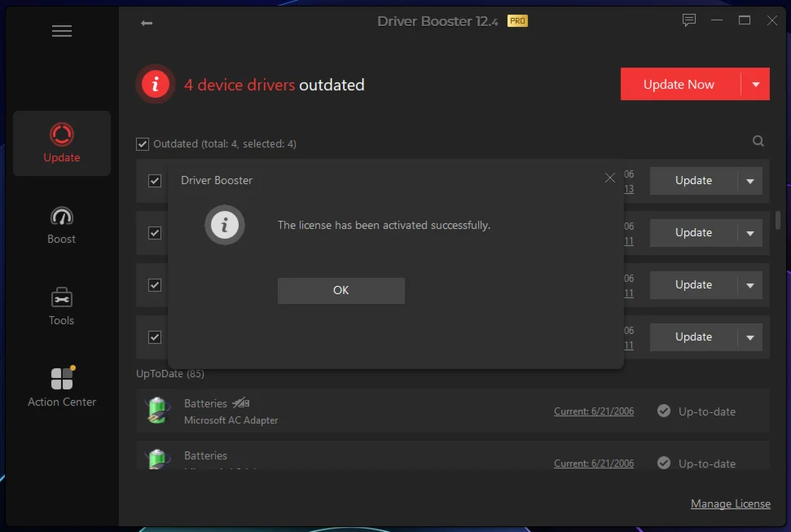Expand the Update Now dropdown arrow
This screenshot has width=791, height=532.
[x=756, y=85]
